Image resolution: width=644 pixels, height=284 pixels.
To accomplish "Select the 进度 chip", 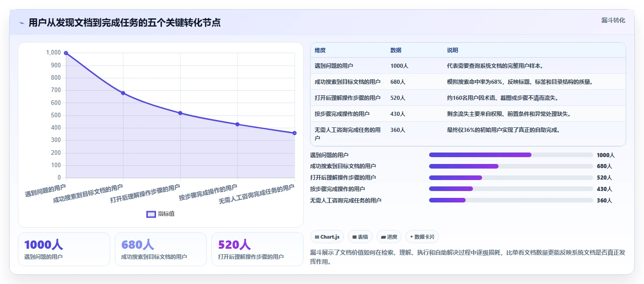I will point(389,237).
